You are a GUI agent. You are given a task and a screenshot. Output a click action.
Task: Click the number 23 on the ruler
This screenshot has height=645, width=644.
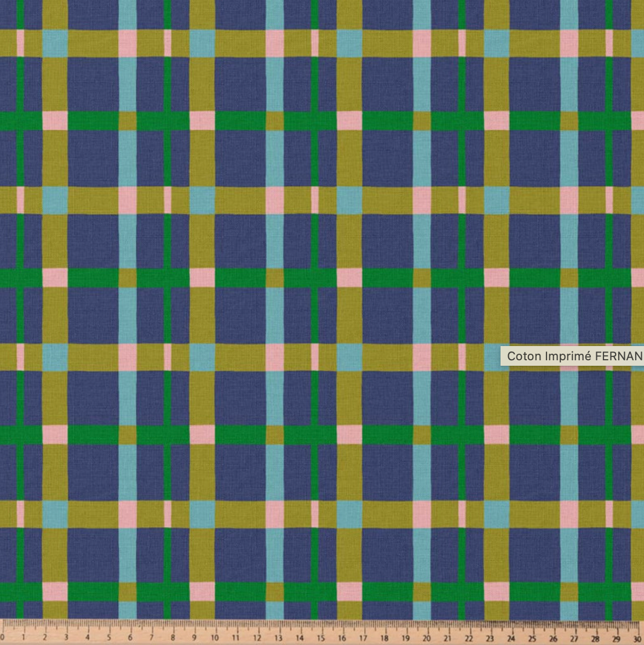click(x=490, y=638)
